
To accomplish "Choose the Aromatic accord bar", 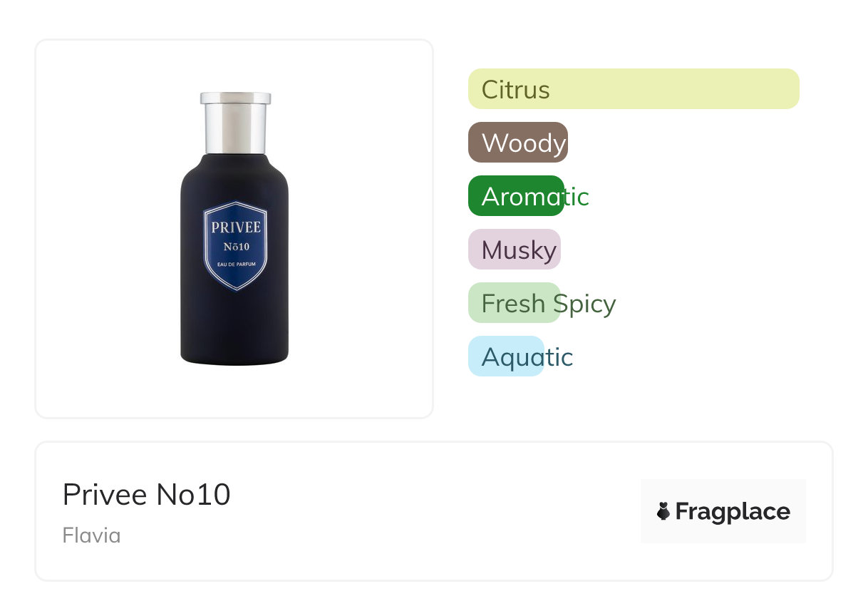I will [x=516, y=195].
